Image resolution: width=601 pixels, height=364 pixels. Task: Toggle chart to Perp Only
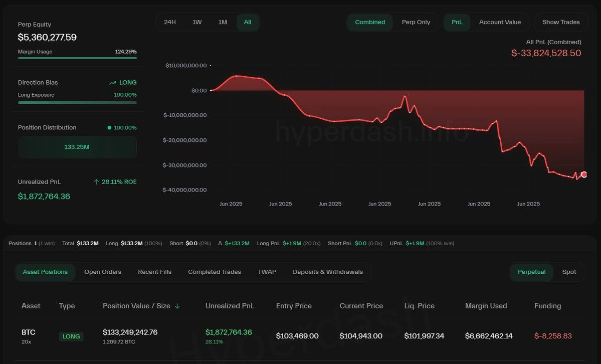[416, 22]
